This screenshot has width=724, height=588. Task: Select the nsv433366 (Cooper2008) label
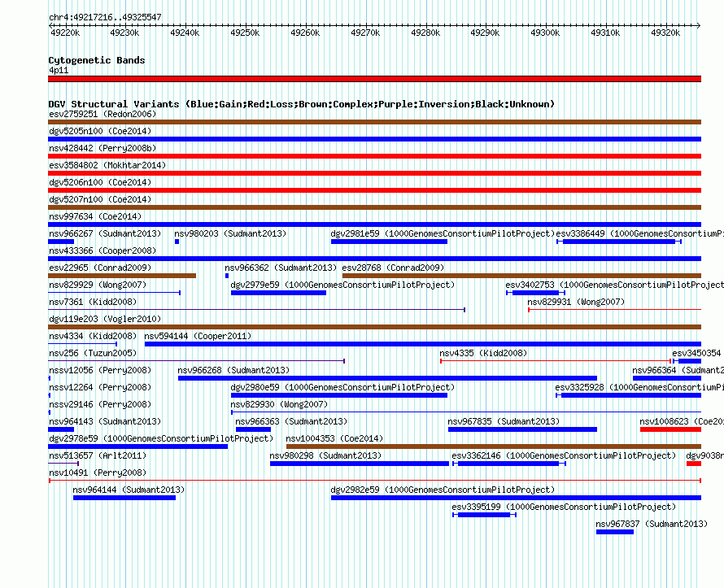click(x=102, y=250)
